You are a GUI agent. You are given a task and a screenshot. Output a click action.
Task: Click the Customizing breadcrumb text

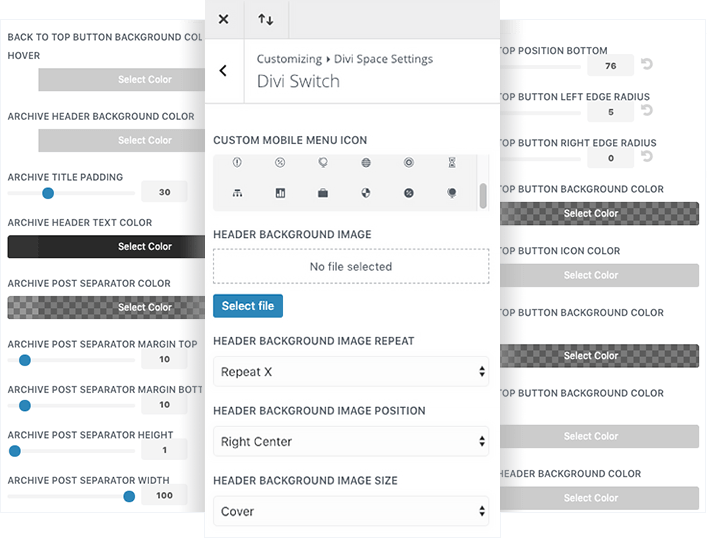[x=289, y=59]
